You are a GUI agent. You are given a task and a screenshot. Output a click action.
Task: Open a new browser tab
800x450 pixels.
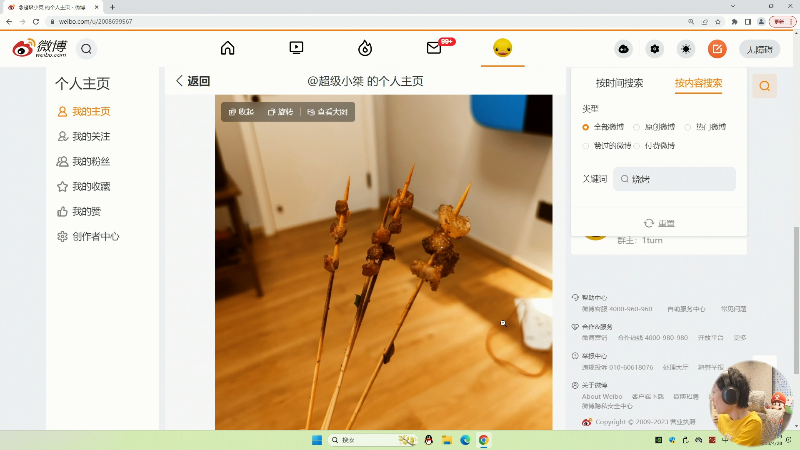point(112,7)
